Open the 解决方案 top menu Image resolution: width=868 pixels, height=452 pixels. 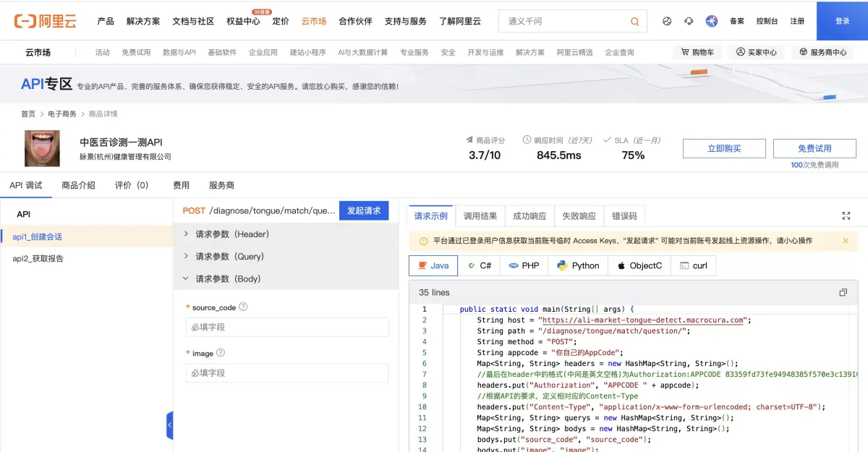coord(143,21)
